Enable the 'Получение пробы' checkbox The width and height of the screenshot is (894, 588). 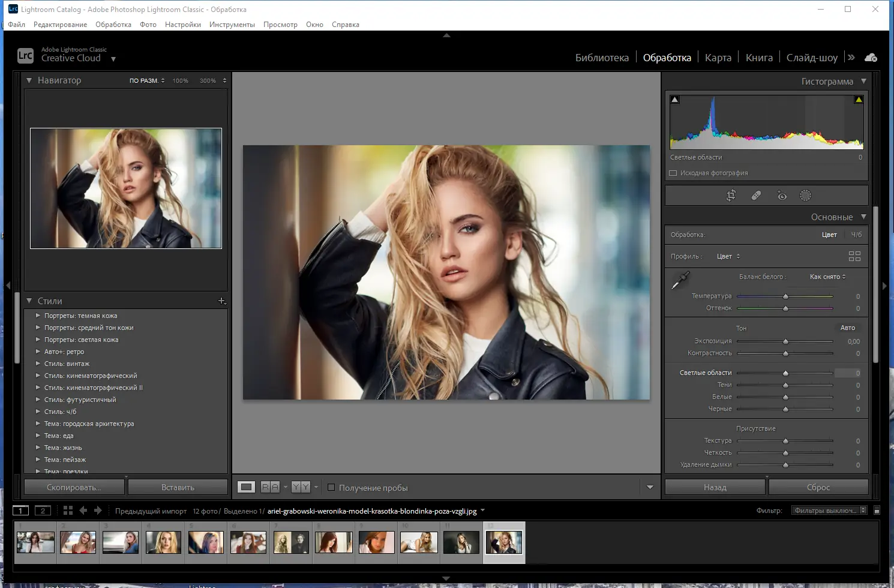tap(331, 488)
